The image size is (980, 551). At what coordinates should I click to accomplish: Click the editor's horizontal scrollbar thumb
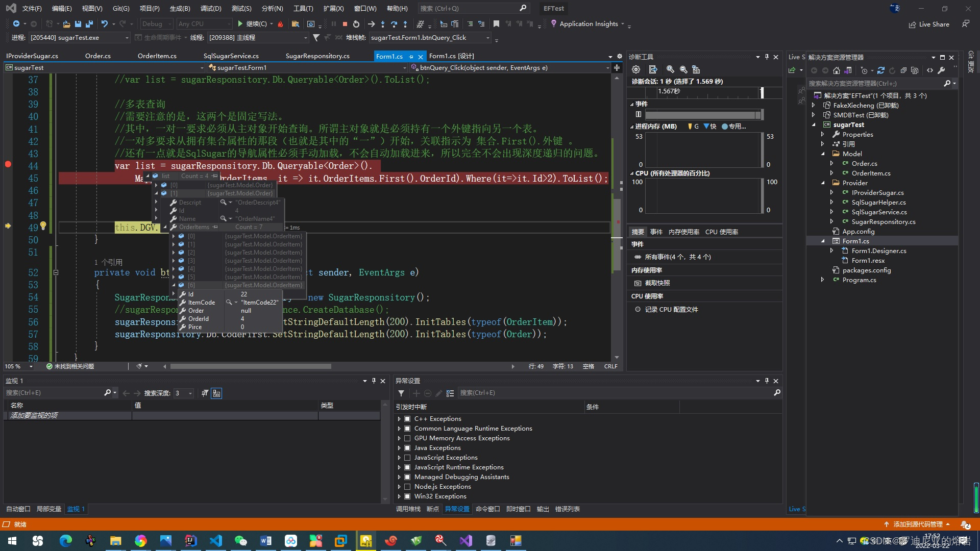(x=250, y=366)
